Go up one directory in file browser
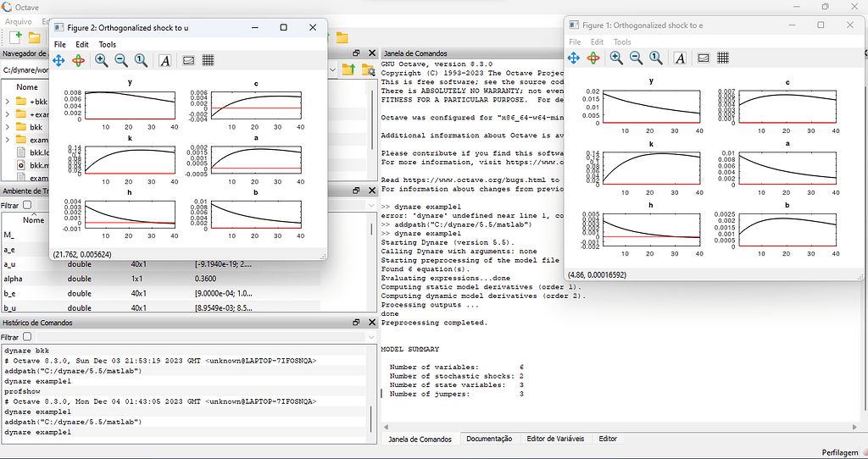Viewport: 868px width, 459px height. click(x=348, y=70)
